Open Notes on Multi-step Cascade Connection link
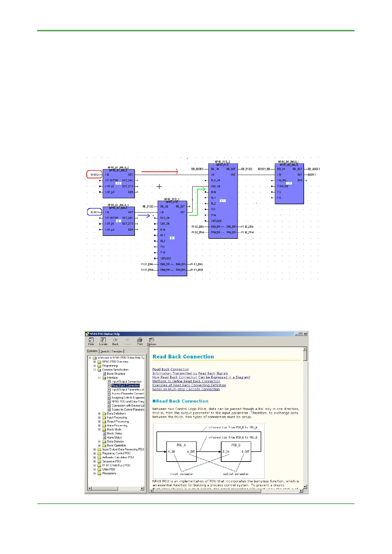The height and width of the screenshot is (554, 392). 186,389
